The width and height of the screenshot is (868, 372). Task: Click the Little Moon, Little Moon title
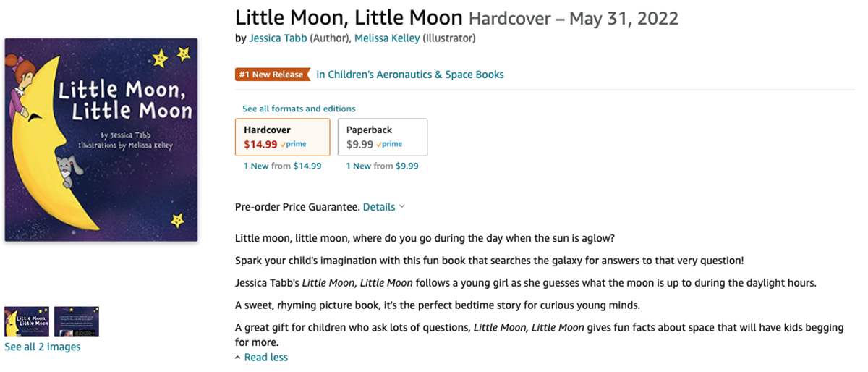(x=349, y=17)
